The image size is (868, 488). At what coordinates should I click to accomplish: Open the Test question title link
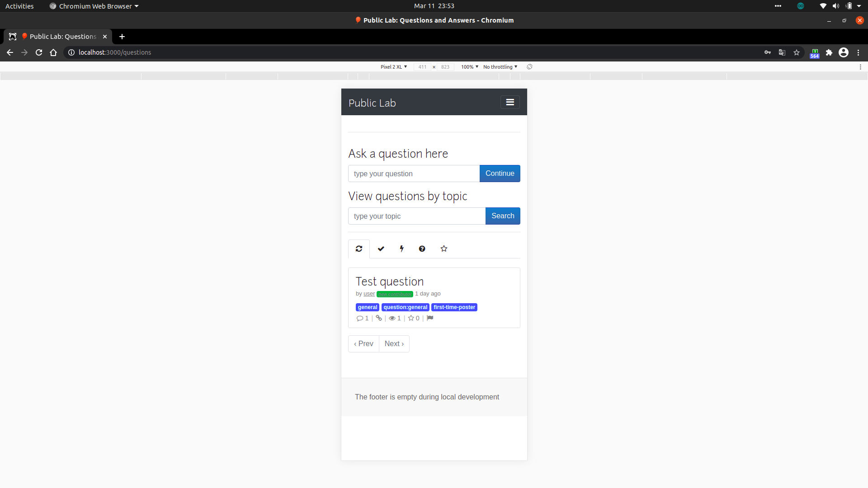389,282
